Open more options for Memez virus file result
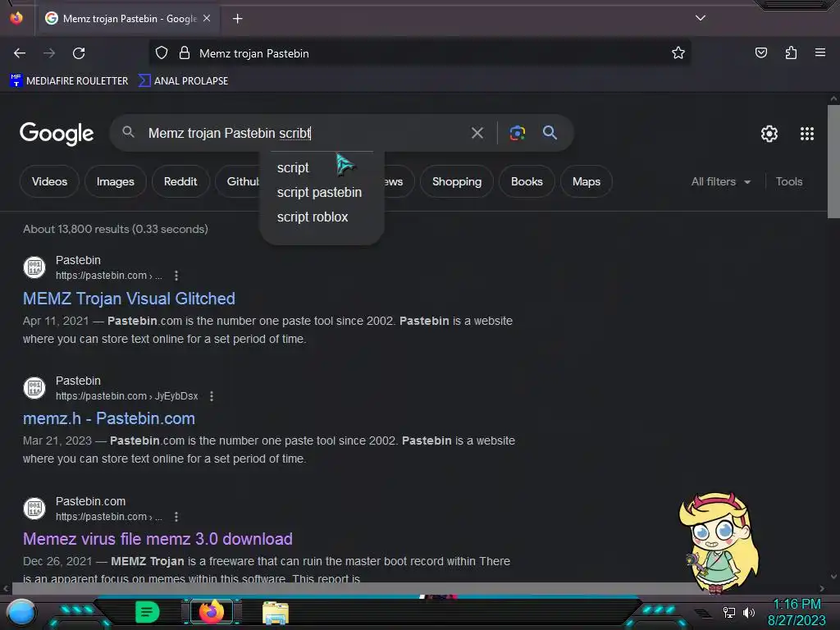The width and height of the screenshot is (840, 630). tap(176, 517)
